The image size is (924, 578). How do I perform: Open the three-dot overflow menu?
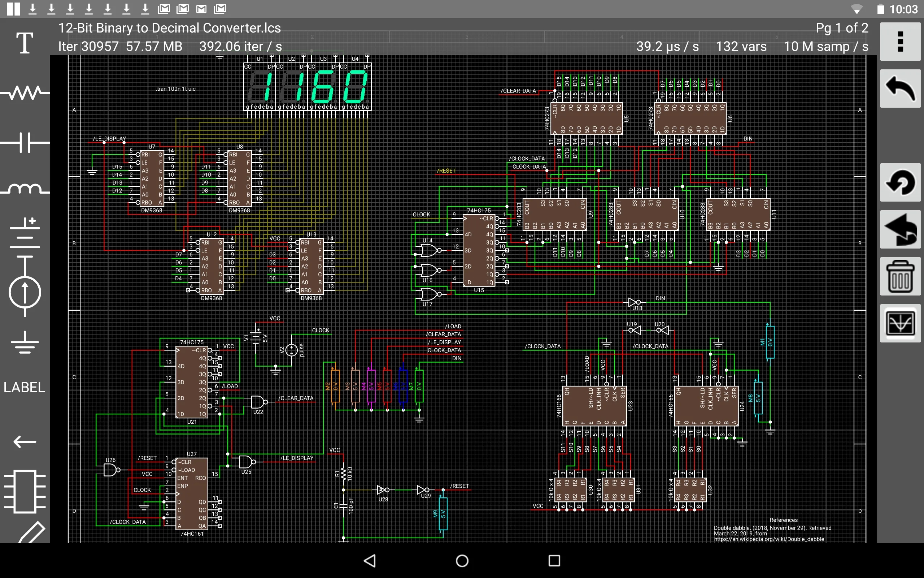[900, 41]
